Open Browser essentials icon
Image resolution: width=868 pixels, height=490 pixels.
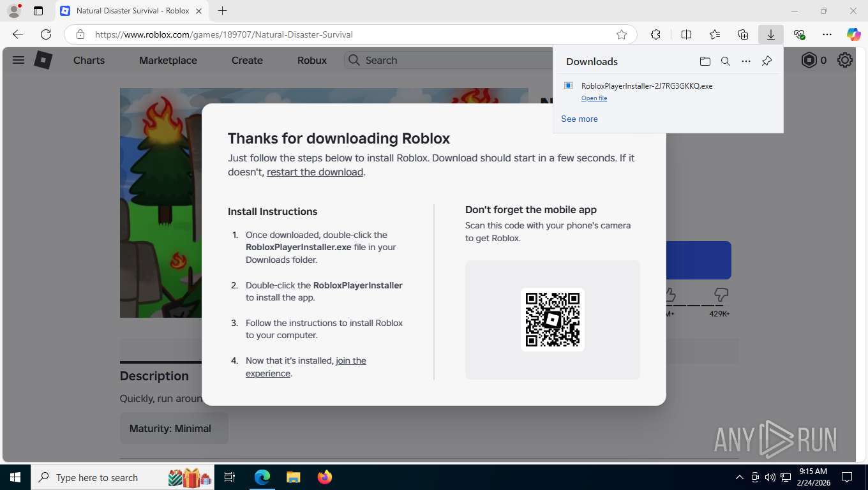point(799,34)
